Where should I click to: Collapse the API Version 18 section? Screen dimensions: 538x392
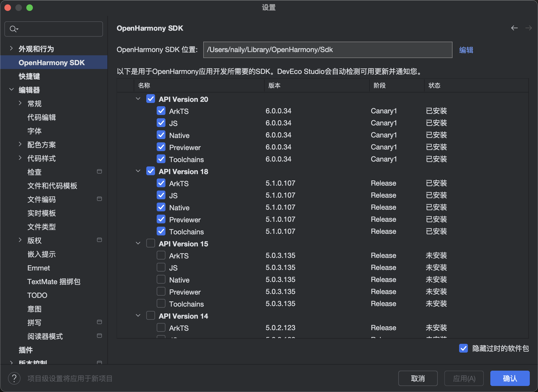(x=138, y=171)
